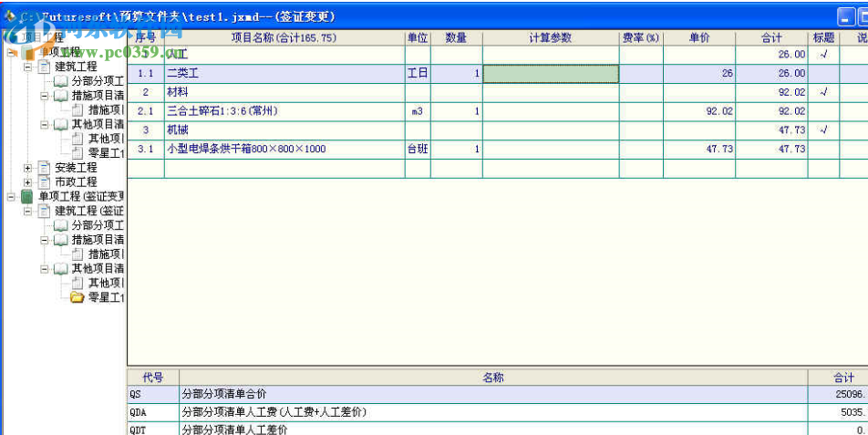This screenshot has width=868, height=435.
Task: Collapse 措施项目清 under 建筑工程 (签证)
Action: tap(45, 240)
